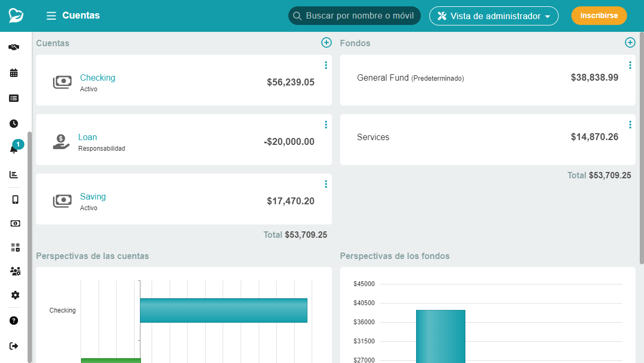
Task: Click the $45000 axis label
Action: click(x=364, y=284)
